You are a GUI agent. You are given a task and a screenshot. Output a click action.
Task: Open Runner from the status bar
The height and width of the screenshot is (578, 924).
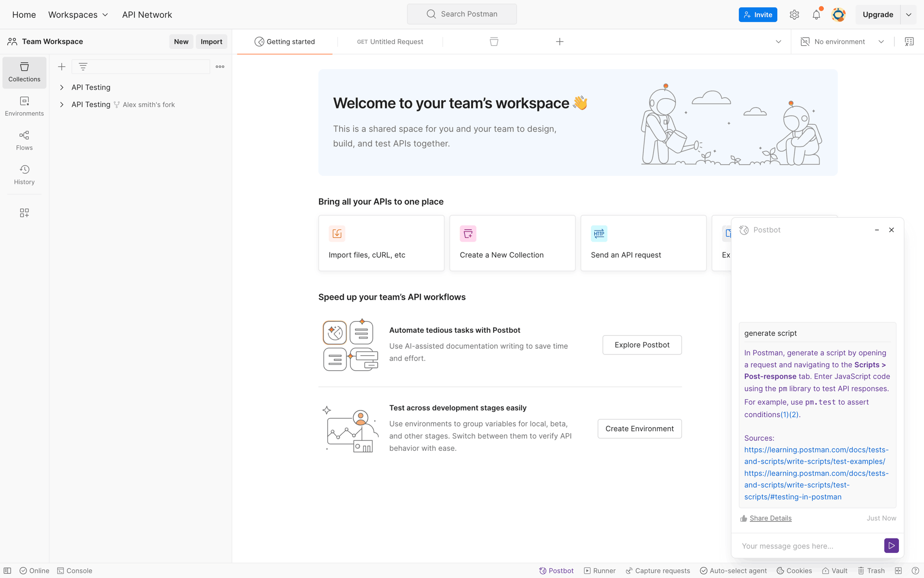[600, 570]
